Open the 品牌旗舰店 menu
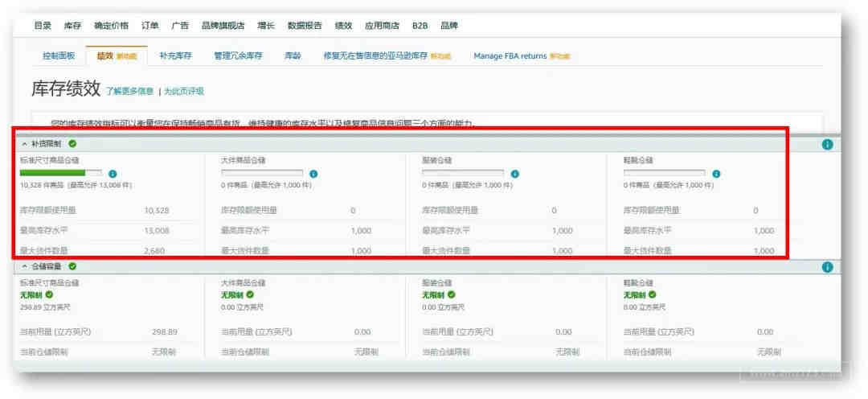Image resolution: width=868 pixels, height=399 pixels. tap(223, 26)
